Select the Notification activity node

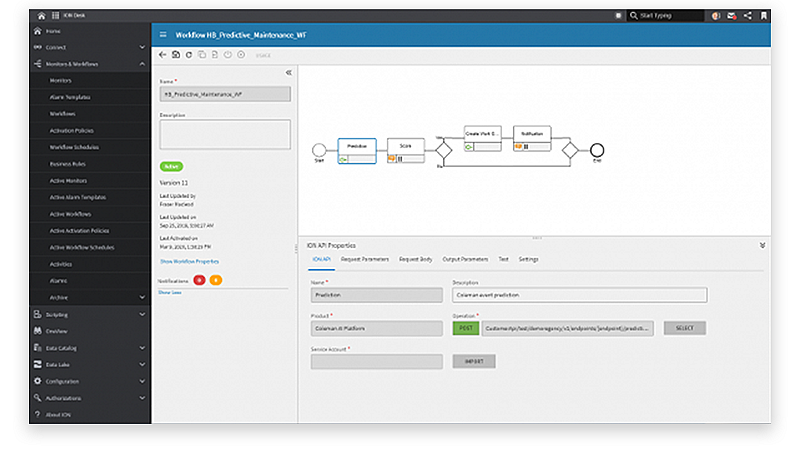click(532, 139)
